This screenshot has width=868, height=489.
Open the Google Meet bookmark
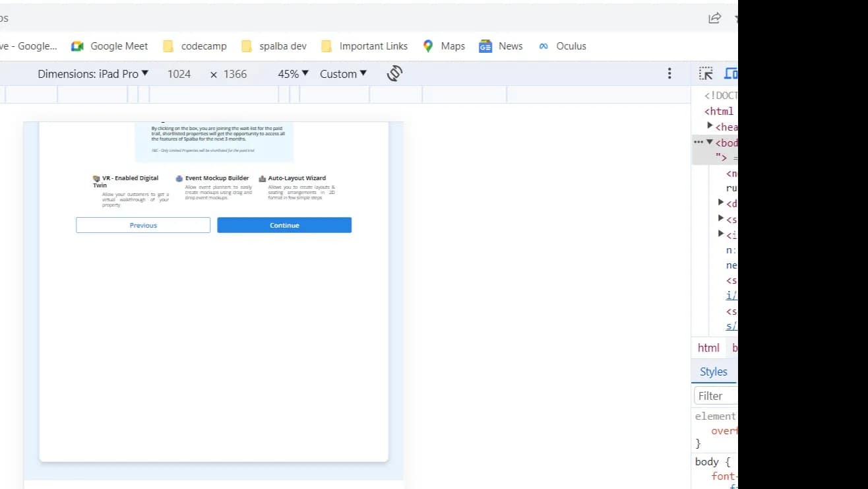pyautogui.click(x=109, y=46)
